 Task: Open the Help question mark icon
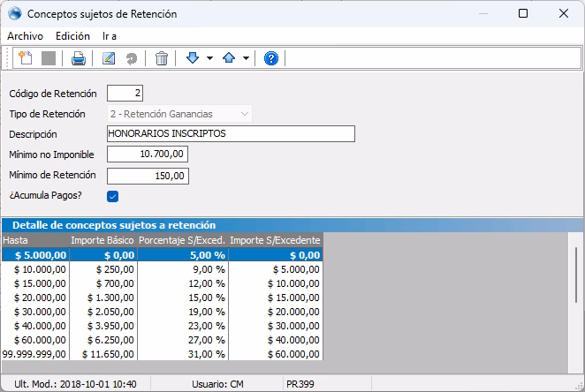[x=271, y=58]
